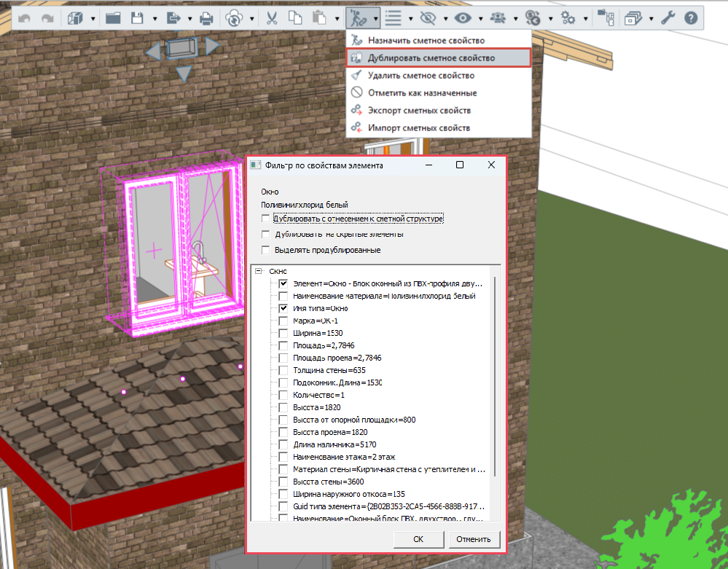Click the open folder icon
This screenshot has height=569, width=728.
[x=113, y=18]
